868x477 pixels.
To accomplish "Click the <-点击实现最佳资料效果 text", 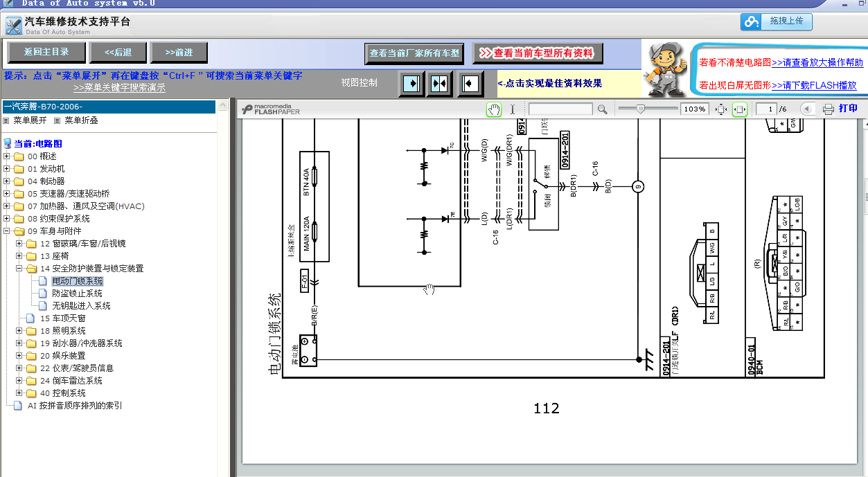I will [x=550, y=83].
